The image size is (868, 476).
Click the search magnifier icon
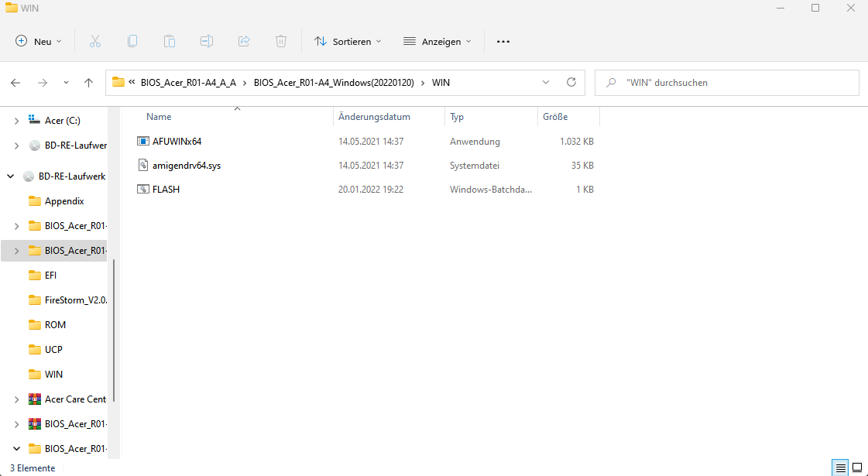pos(611,83)
